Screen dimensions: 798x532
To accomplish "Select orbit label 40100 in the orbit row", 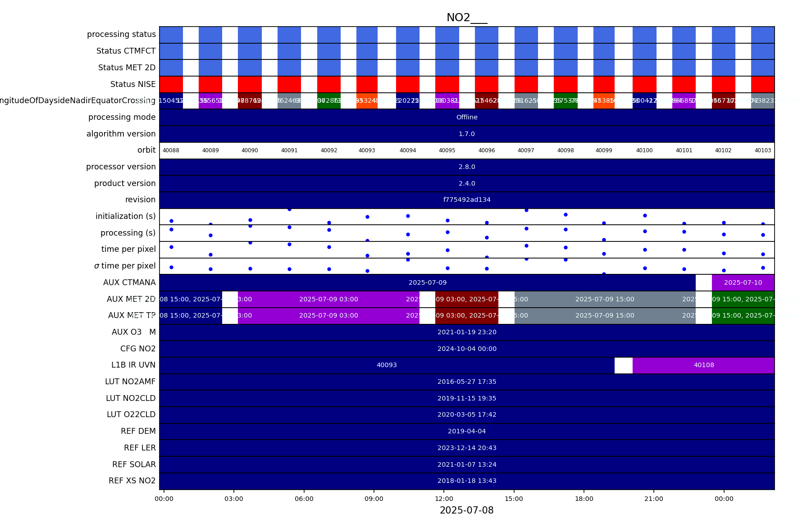I will pos(644,150).
